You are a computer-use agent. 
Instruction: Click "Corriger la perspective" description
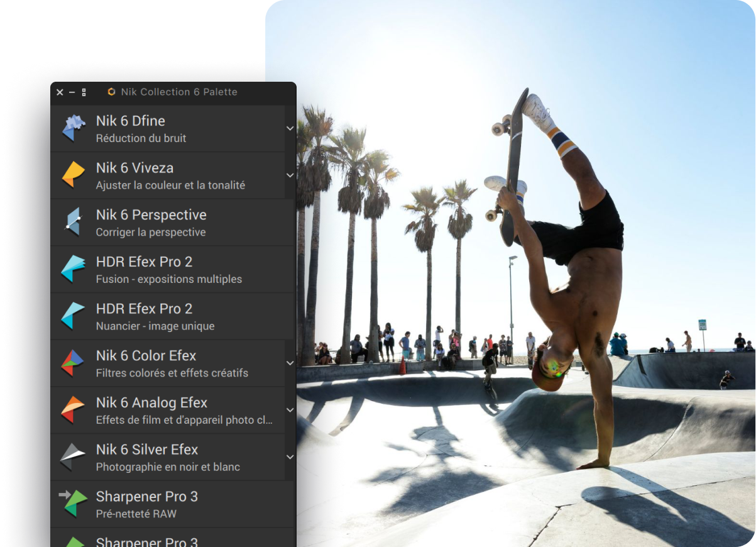point(151,233)
